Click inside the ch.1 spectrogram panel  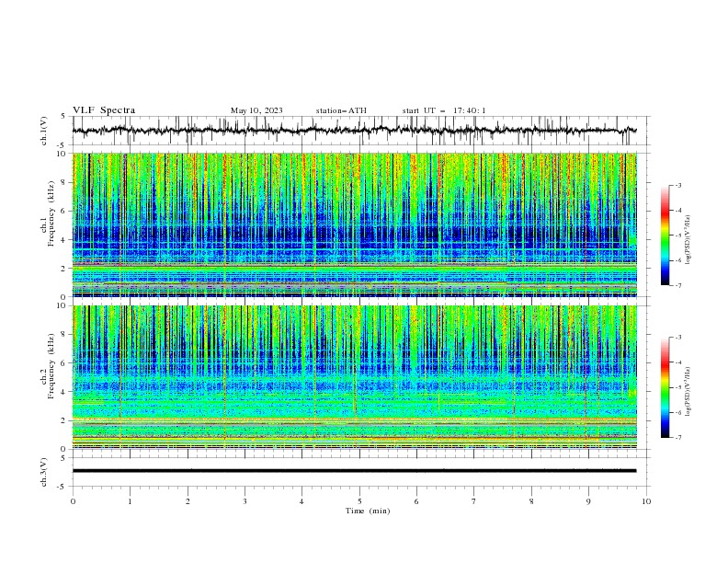354,224
